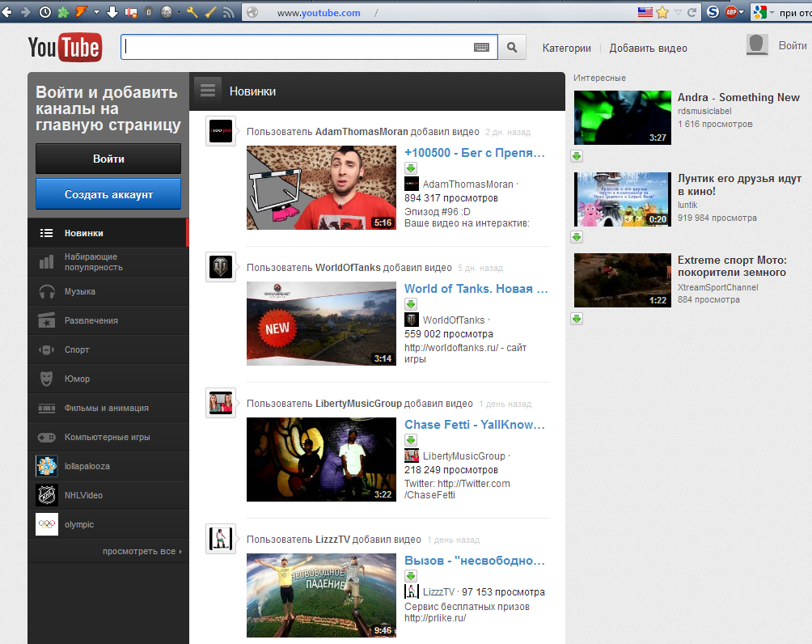The image size is (812, 644).
Task: Click the golden key toolbar icon
Action: click(192, 12)
